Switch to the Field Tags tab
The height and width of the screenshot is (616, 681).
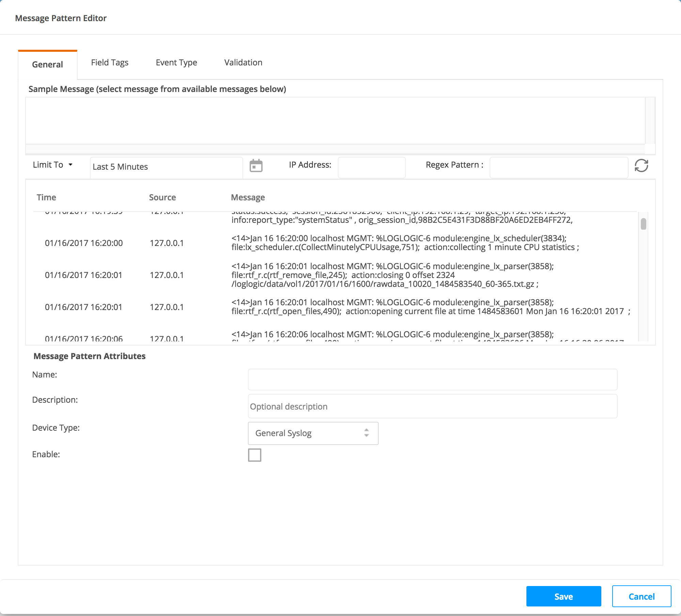click(110, 63)
